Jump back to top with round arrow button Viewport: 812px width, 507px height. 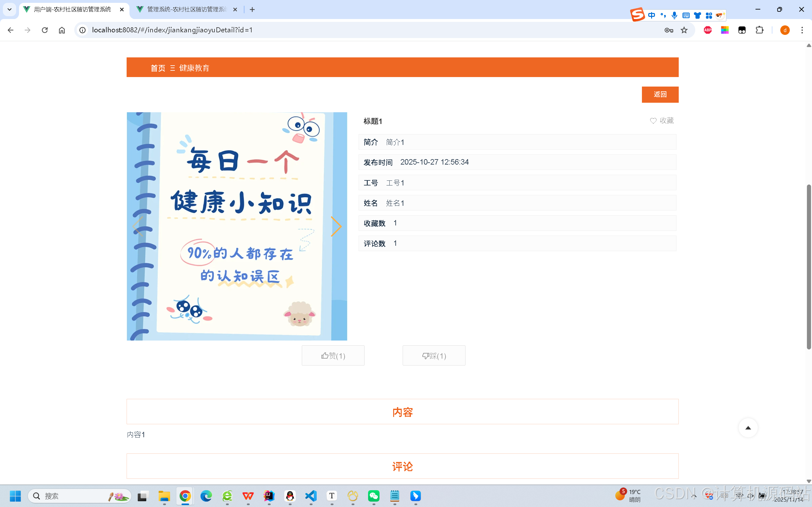coord(748,427)
